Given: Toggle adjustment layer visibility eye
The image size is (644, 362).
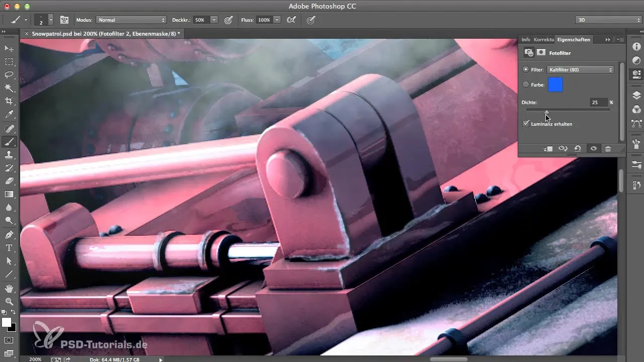Looking at the screenshot, I should click(x=594, y=149).
